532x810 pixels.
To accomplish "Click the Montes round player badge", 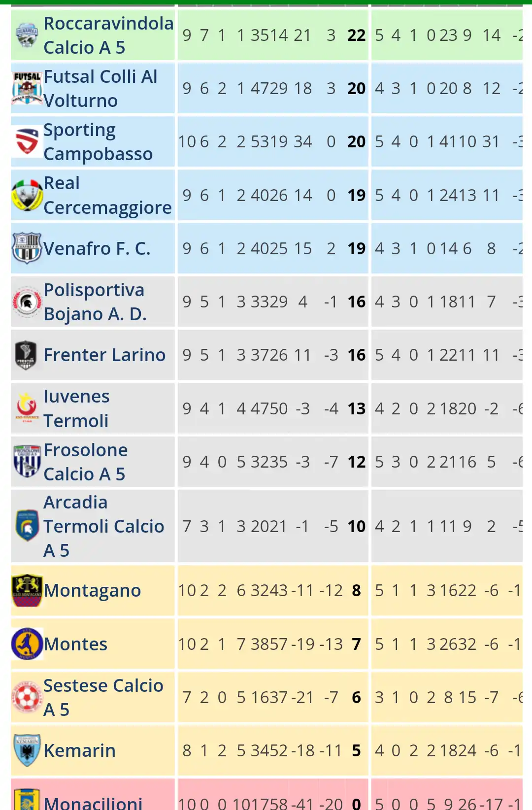I will [x=27, y=643].
